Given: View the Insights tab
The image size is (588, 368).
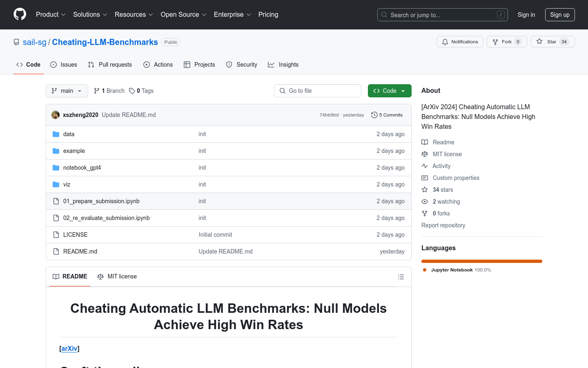Looking at the screenshot, I should (283, 65).
